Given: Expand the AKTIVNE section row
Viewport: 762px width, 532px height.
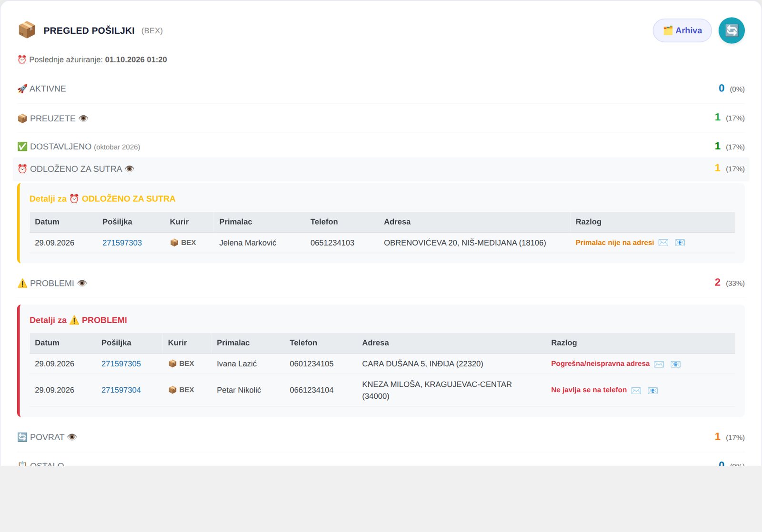Looking at the screenshot, I should coord(381,89).
